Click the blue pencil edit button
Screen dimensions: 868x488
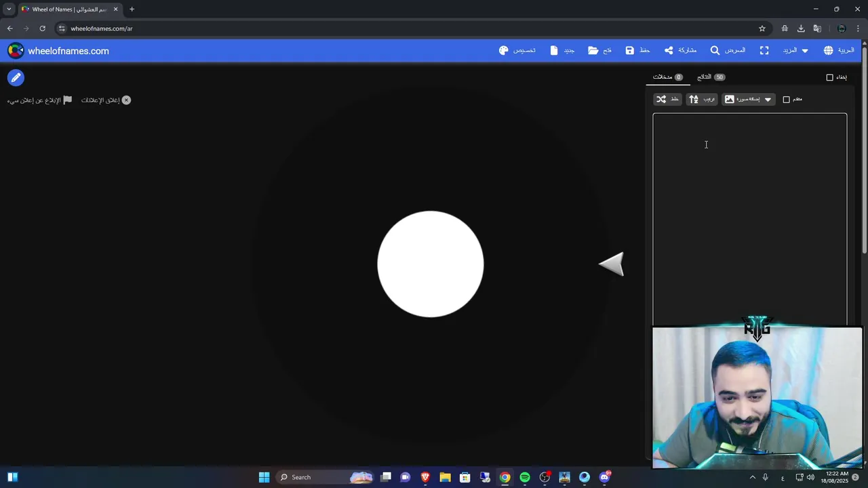click(16, 78)
